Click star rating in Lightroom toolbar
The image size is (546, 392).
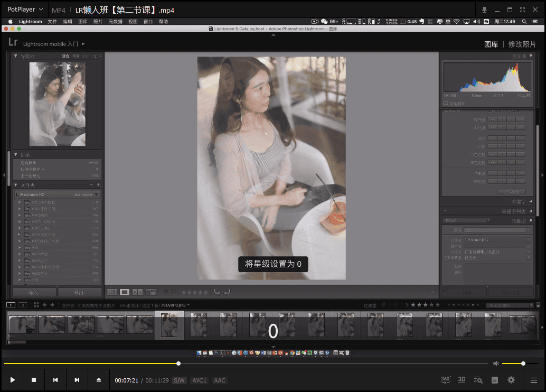pyautogui.click(x=195, y=292)
